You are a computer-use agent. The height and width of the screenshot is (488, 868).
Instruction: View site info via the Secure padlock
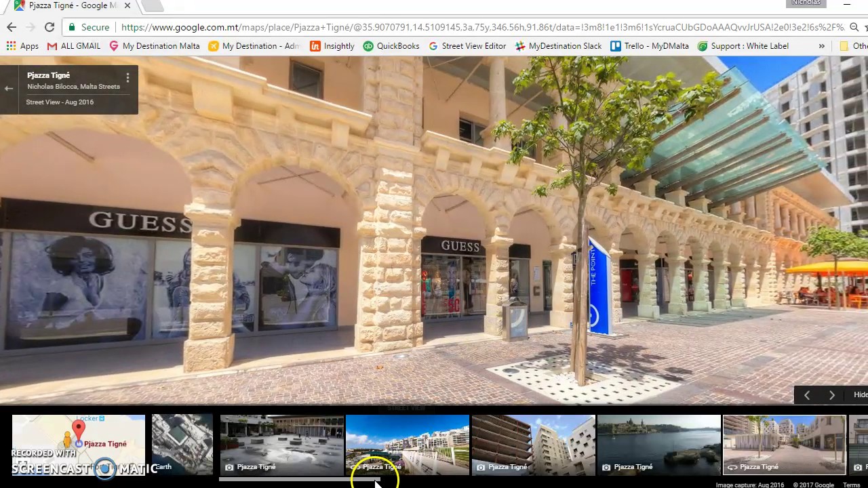[88, 27]
